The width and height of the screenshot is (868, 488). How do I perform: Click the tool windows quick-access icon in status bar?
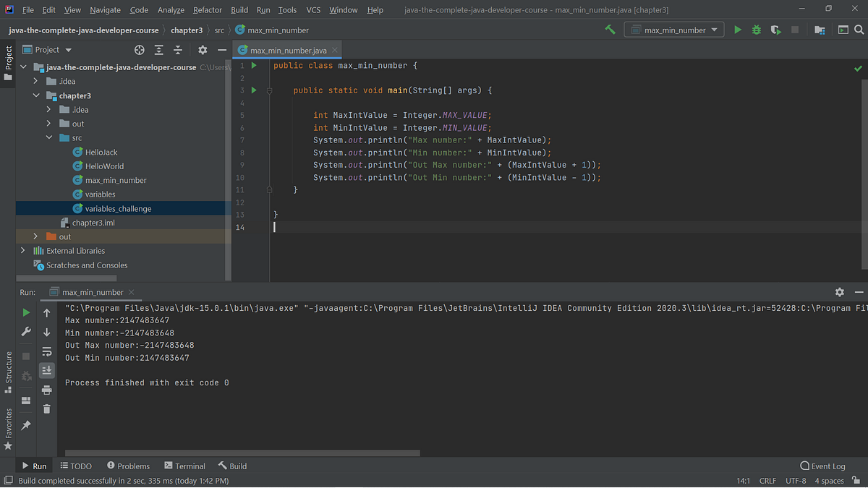click(x=8, y=481)
